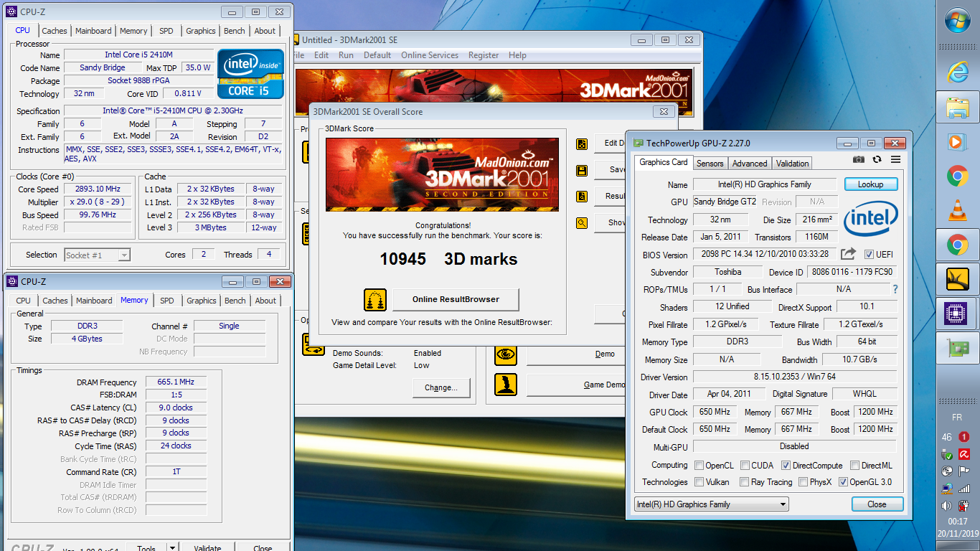980x551 pixels.
Task: Open the Socket #1 selection dropdown in CPU-Z
Action: (97, 255)
